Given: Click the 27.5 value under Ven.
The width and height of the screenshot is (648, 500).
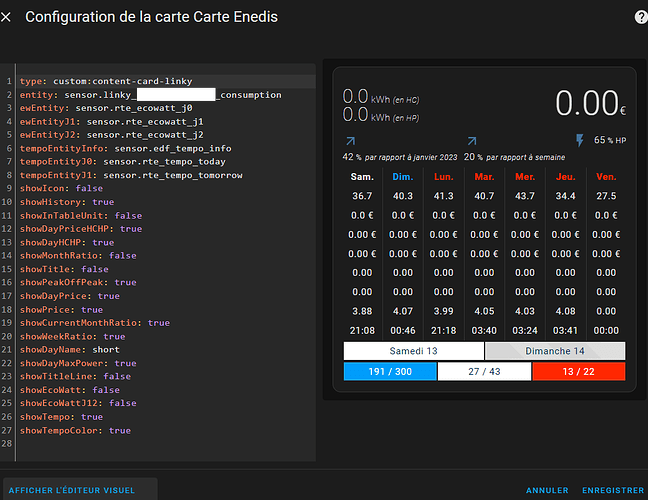Looking at the screenshot, I should pos(606,196).
